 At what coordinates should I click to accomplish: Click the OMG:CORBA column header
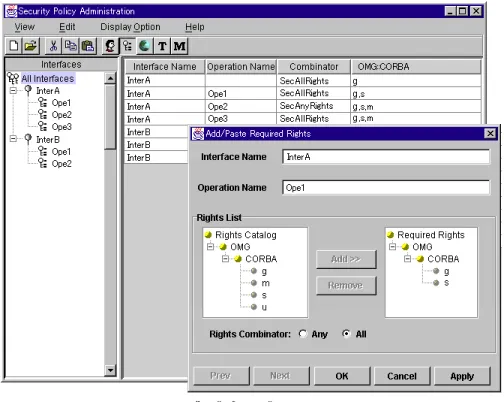416,67
